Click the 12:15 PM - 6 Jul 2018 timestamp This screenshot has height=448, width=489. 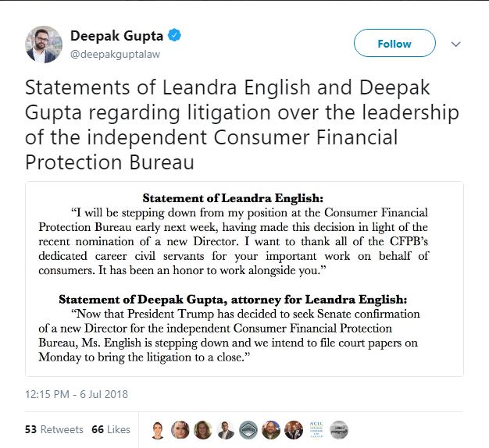click(x=77, y=394)
